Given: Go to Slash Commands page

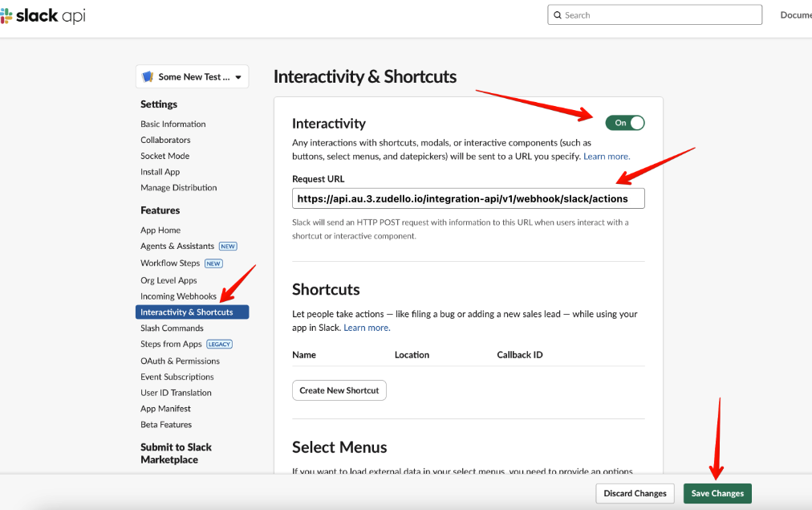Looking at the screenshot, I should point(172,328).
